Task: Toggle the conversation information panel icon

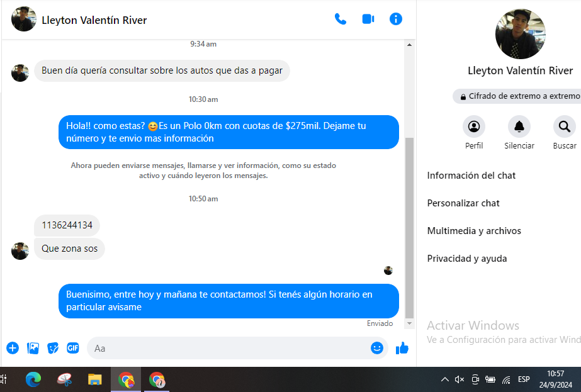Action: tap(396, 19)
